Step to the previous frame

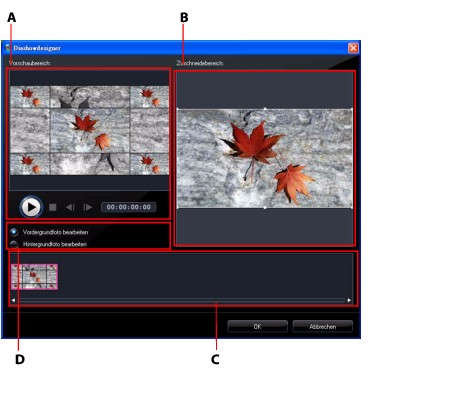pos(70,207)
